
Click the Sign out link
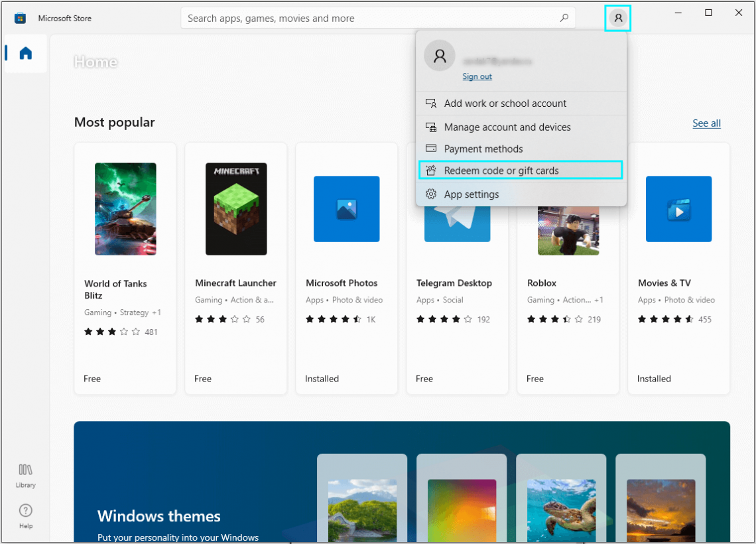[x=477, y=76]
